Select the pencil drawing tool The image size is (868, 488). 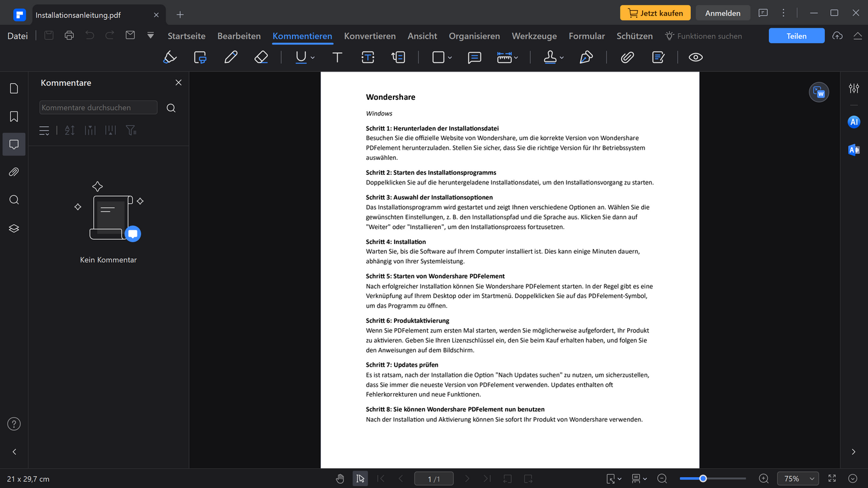pyautogui.click(x=231, y=57)
